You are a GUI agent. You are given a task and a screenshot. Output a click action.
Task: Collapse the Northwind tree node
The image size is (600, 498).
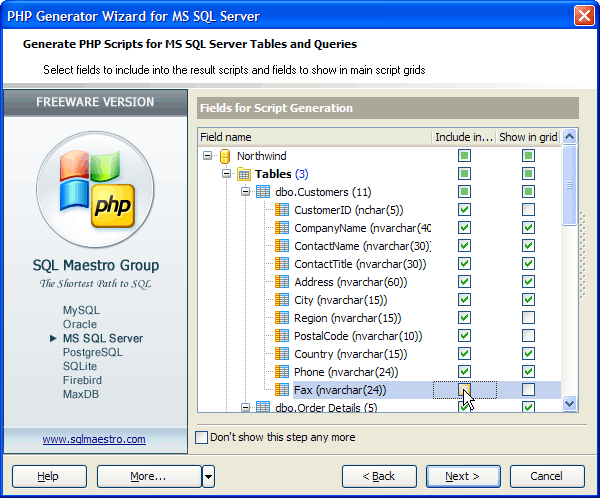tap(207, 155)
